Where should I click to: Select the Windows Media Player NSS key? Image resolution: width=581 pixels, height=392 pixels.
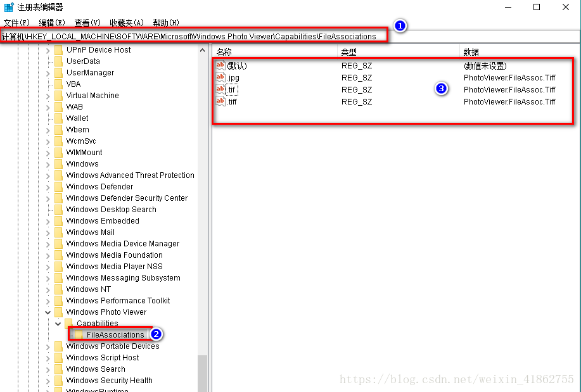pyautogui.click(x=114, y=267)
